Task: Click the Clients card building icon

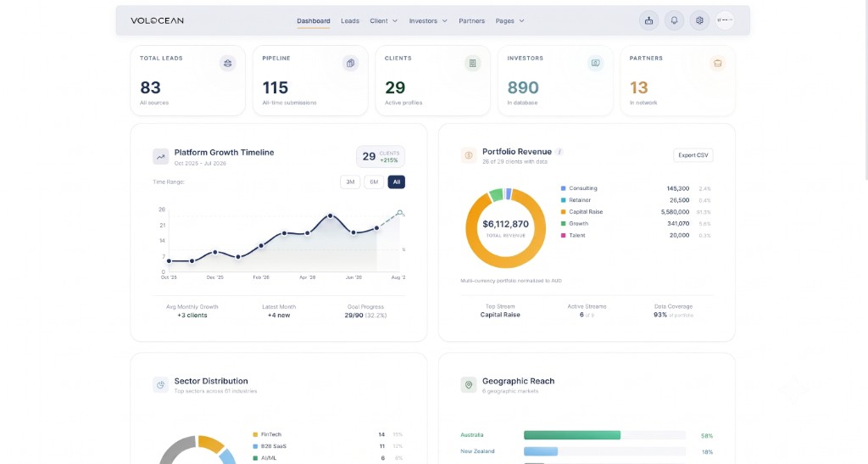Action: tap(472, 63)
